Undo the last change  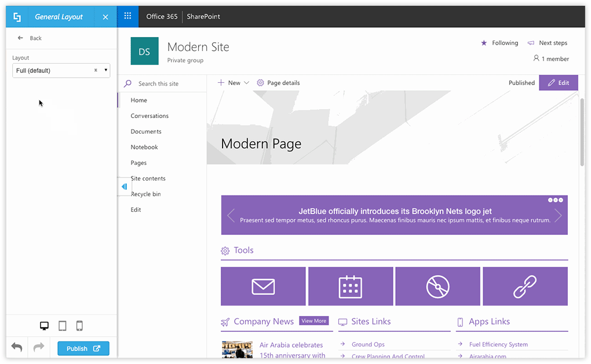(17, 347)
